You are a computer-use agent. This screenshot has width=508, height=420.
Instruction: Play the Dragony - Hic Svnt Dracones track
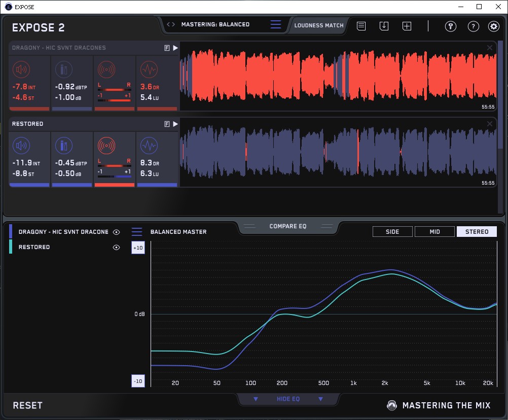pyautogui.click(x=175, y=48)
